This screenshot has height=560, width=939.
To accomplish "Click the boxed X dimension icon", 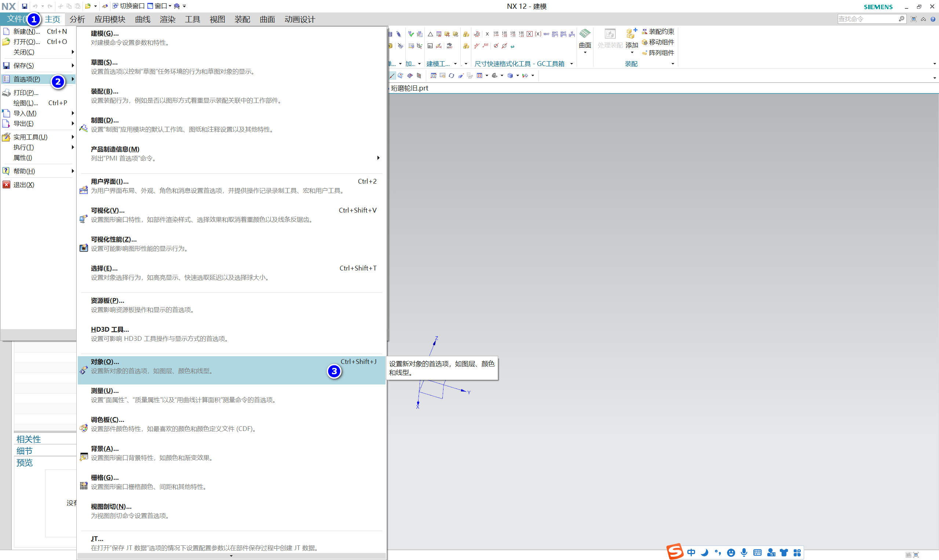I will (x=529, y=34).
